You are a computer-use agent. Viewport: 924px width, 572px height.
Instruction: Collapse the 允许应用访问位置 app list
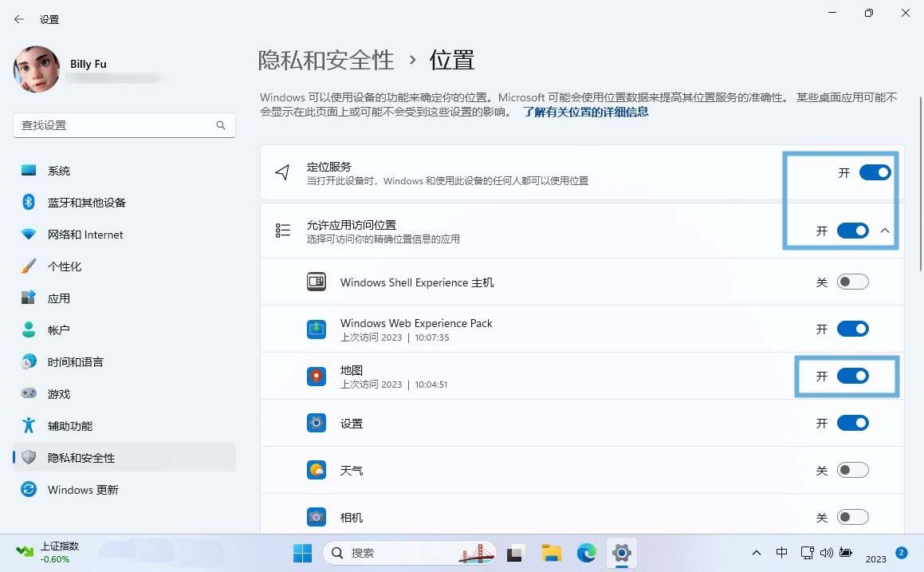click(x=884, y=230)
